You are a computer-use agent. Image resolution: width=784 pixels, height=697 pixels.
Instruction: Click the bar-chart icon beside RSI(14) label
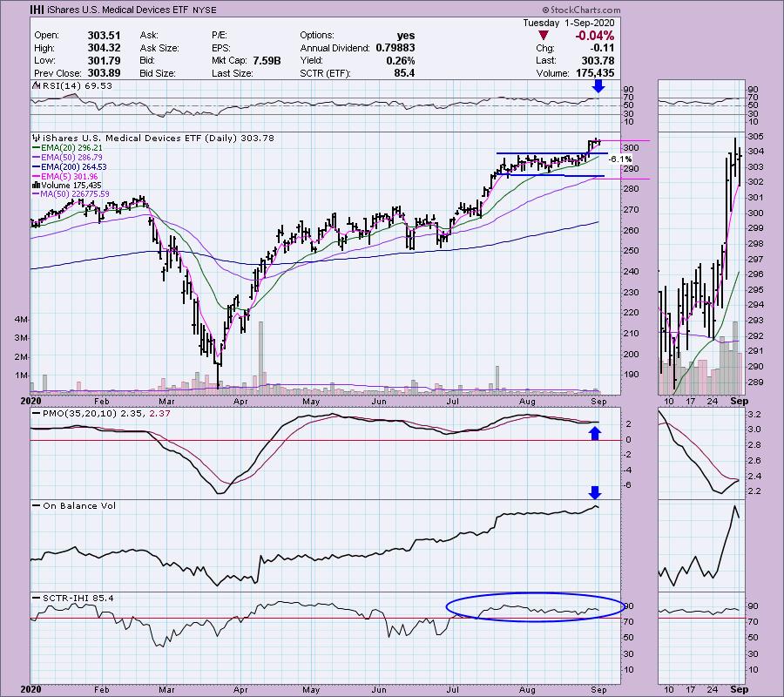click(x=36, y=86)
